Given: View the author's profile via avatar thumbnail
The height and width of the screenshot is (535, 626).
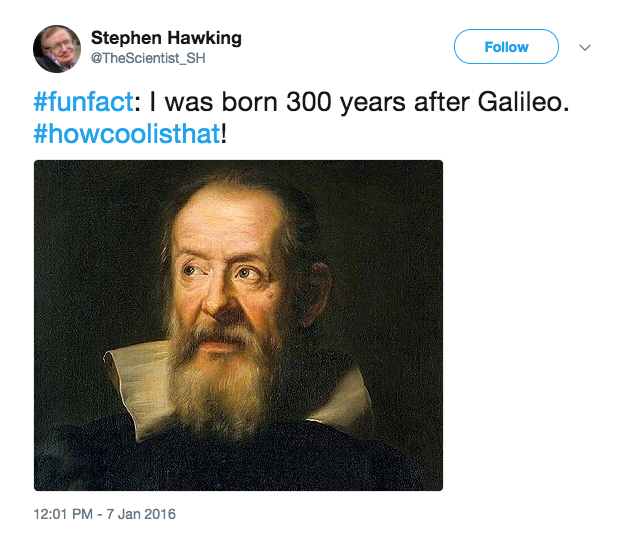Looking at the screenshot, I should tap(57, 49).
